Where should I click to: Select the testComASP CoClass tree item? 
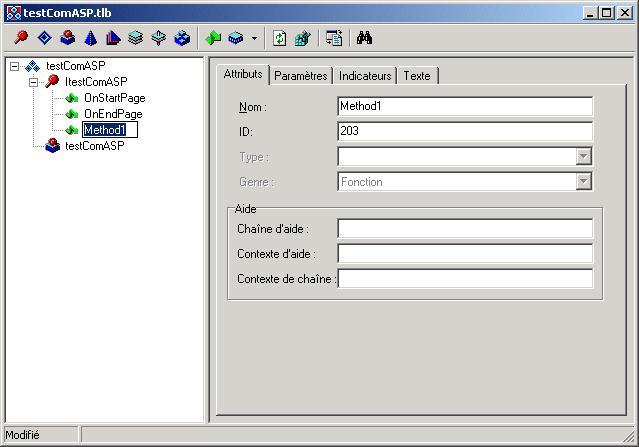point(94,146)
